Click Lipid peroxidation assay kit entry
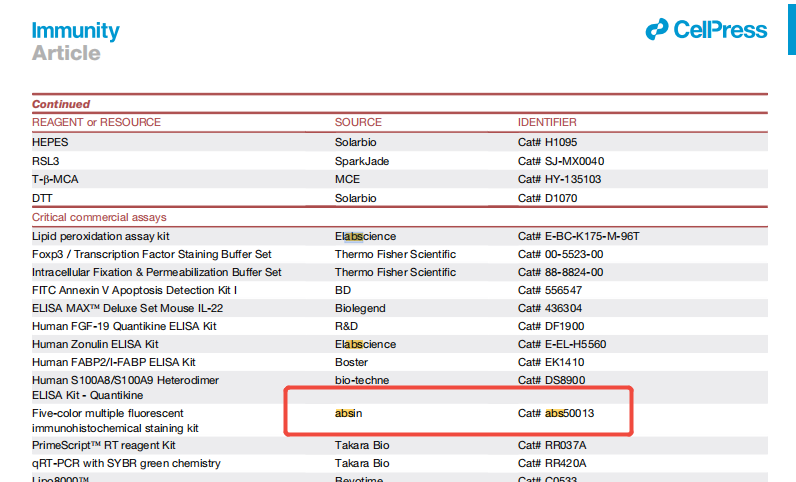Screen dimensions: 796x482 (x=101, y=236)
